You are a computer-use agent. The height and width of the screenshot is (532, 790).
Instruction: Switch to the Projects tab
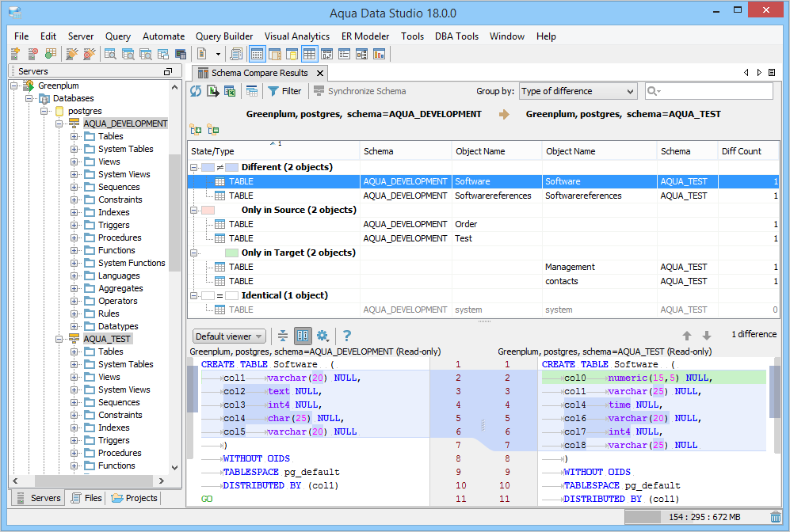pos(134,498)
